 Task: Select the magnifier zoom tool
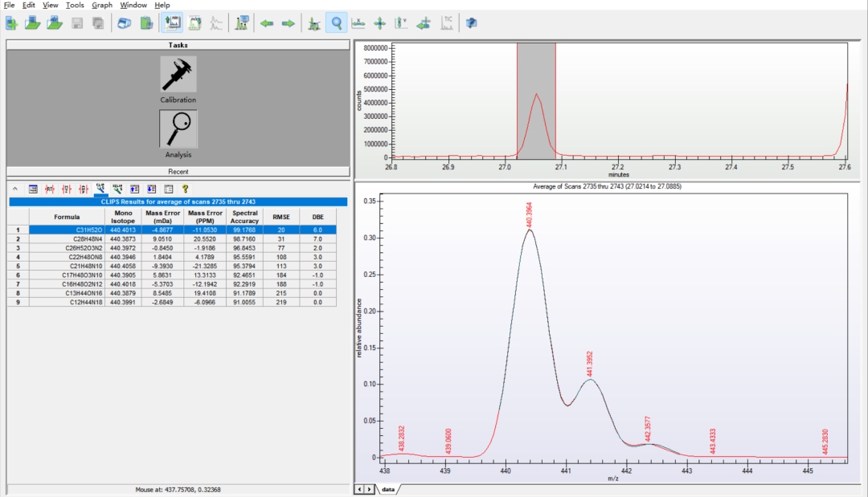tap(337, 23)
